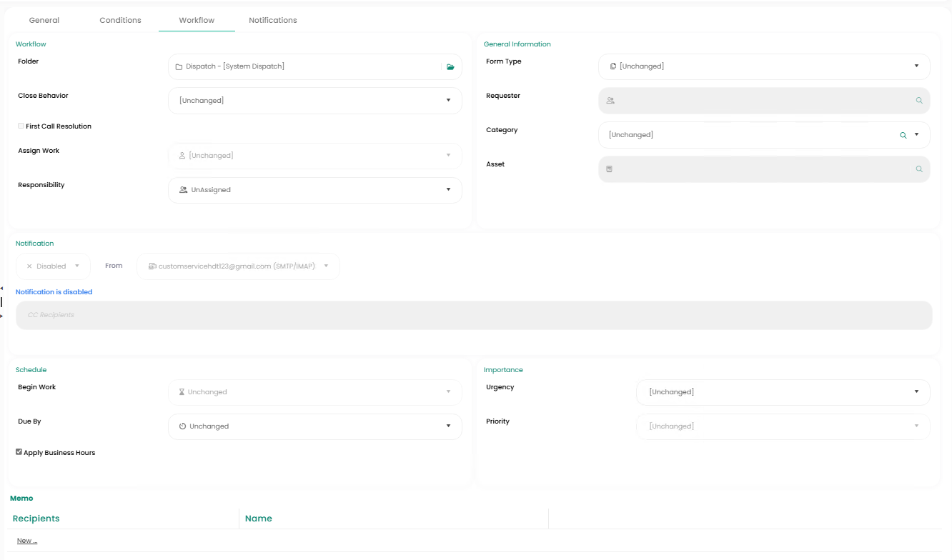Click the New ... link under Memo

27,541
